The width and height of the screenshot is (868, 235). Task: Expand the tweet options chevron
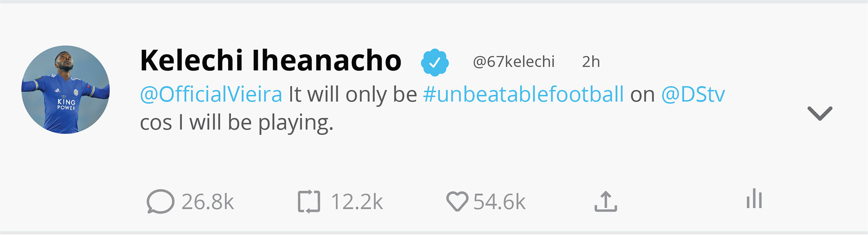click(x=820, y=113)
